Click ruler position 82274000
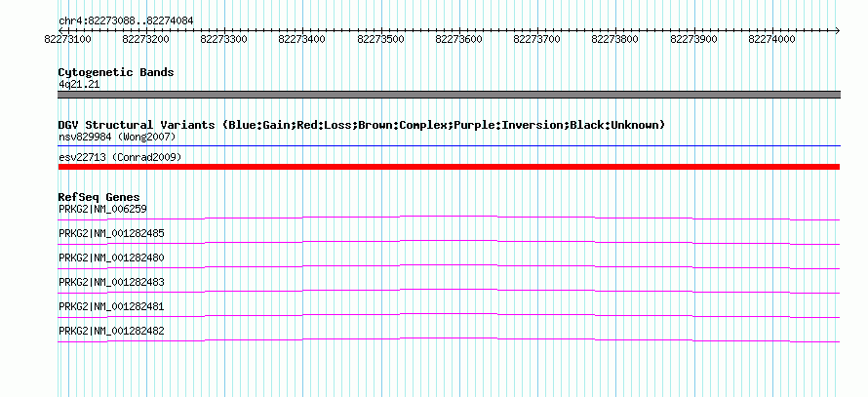This screenshot has height=397, width=868. (772, 39)
